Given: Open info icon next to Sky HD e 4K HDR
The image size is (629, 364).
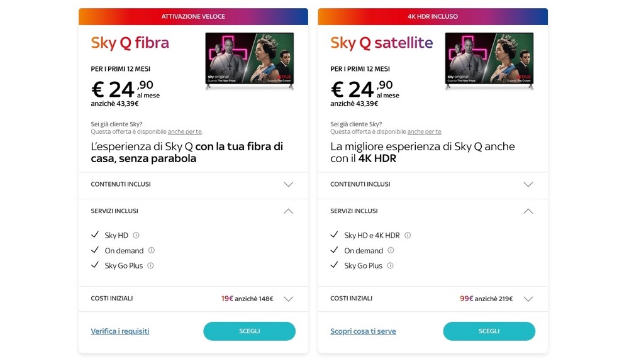Looking at the screenshot, I should (x=408, y=235).
